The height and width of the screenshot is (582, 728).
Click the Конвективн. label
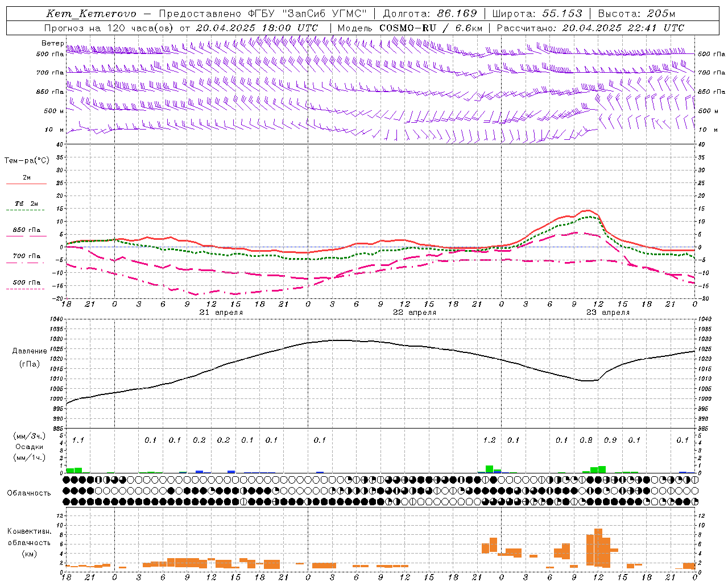(29, 531)
